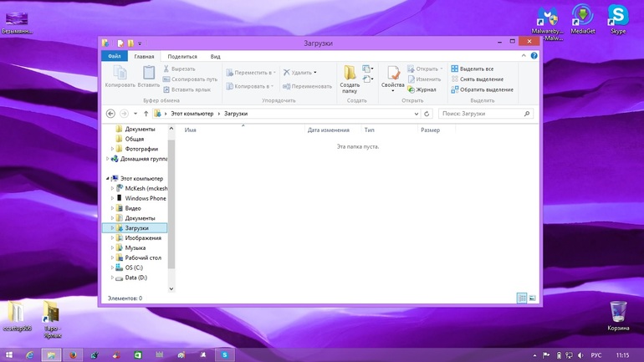This screenshot has width=644, height=362.
Task: Collapse Этот компьютер tree node
Action: pos(108,179)
